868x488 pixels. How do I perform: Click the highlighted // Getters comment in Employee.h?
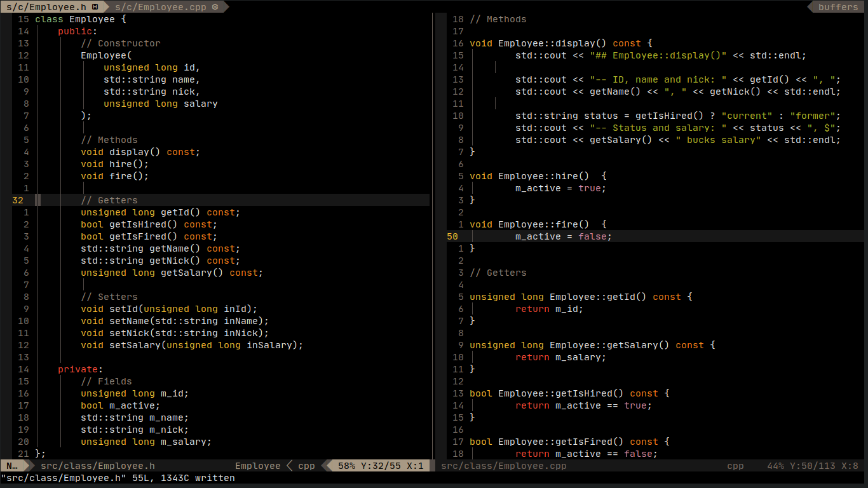109,200
